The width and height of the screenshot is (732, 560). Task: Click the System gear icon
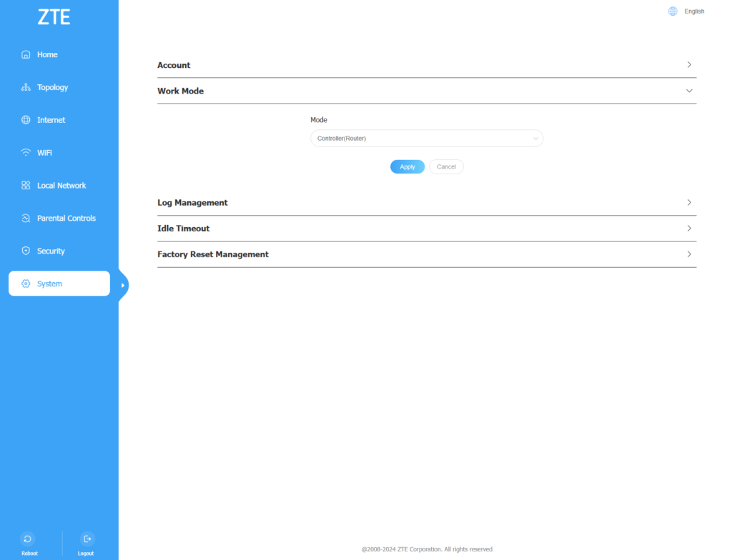[x=26, y=284]
